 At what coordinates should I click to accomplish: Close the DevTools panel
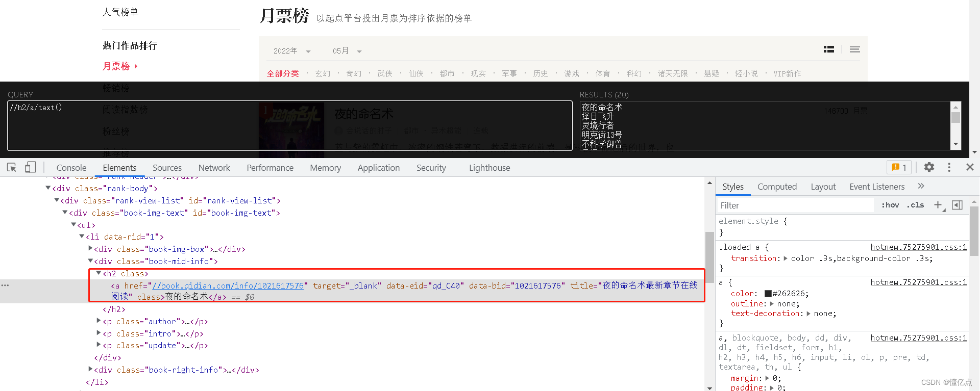tap(970, 167)
